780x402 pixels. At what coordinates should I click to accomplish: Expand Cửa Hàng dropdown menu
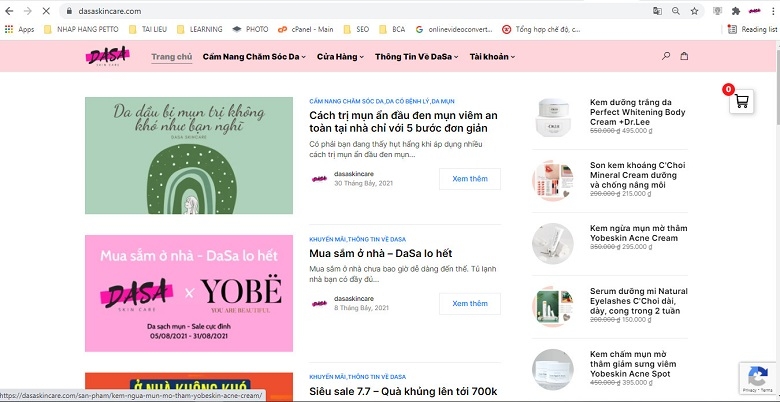pos(340,57)
